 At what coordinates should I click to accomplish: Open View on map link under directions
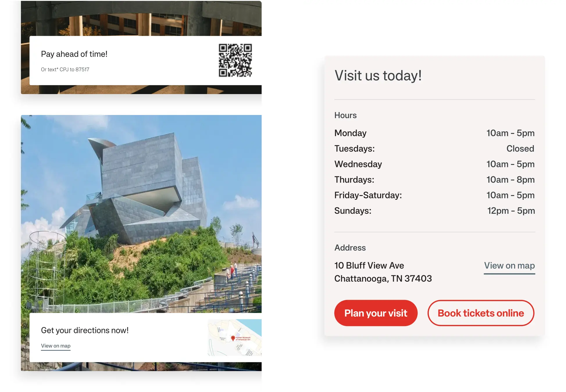click(x=56, y=346)
